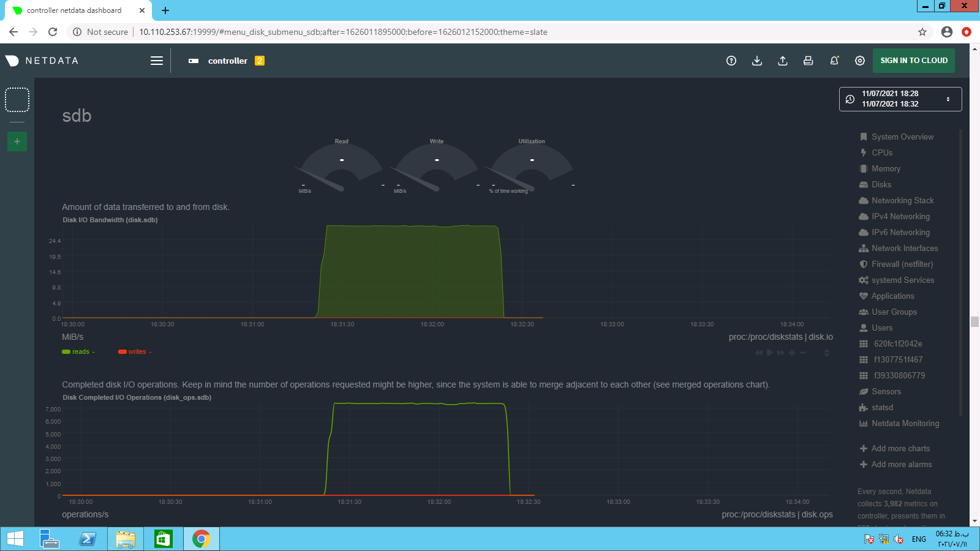Click the clock history icon in time picker
The image size is (980, 551).
pos(850,99)
